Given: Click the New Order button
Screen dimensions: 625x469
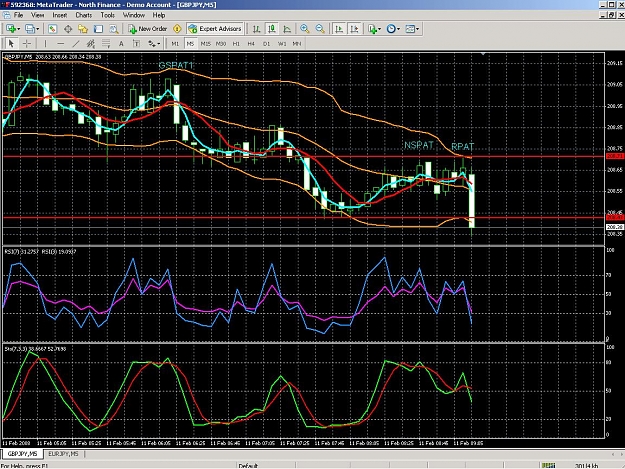Looking at the screenshot, I should [147, 29].
